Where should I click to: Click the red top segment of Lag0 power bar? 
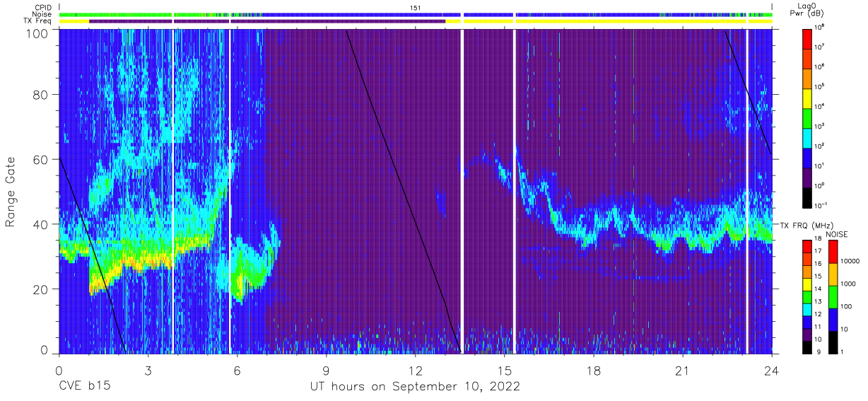click(807, 37)
